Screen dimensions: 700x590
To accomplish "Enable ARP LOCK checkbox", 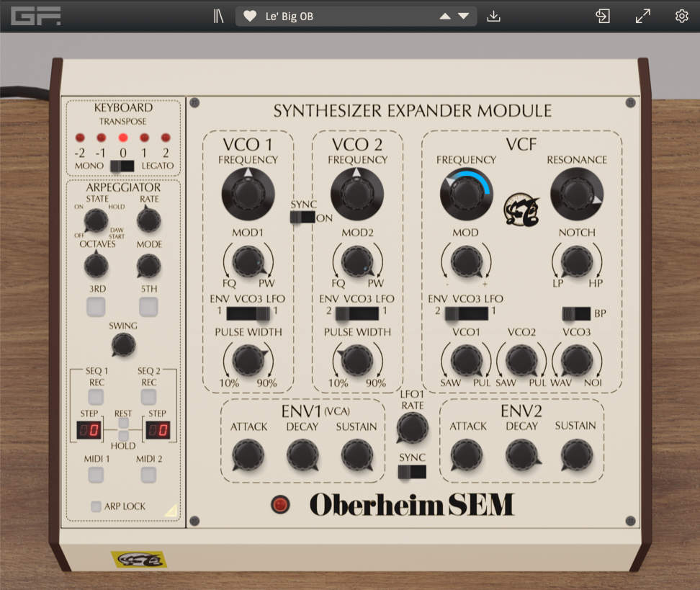I will point(96,506).
